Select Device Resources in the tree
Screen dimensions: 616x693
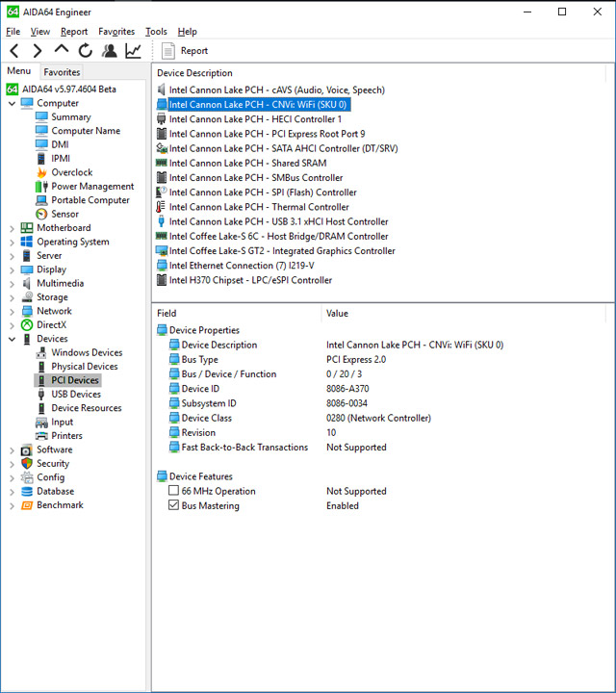(x=87, y=408)
